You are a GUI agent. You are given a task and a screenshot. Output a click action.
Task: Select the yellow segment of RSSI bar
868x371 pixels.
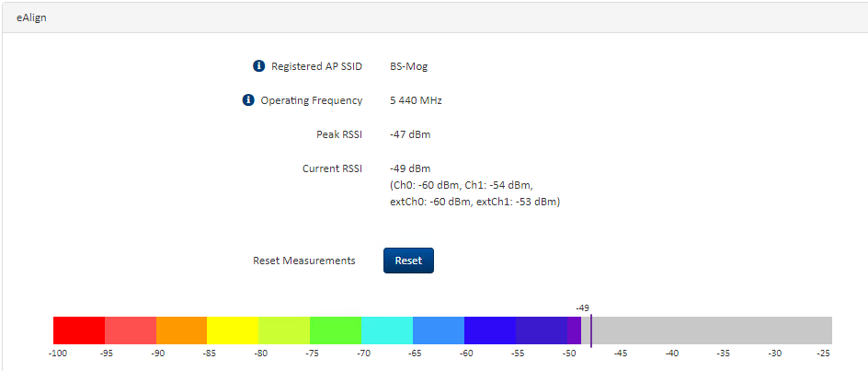click(x=233, y=330)
